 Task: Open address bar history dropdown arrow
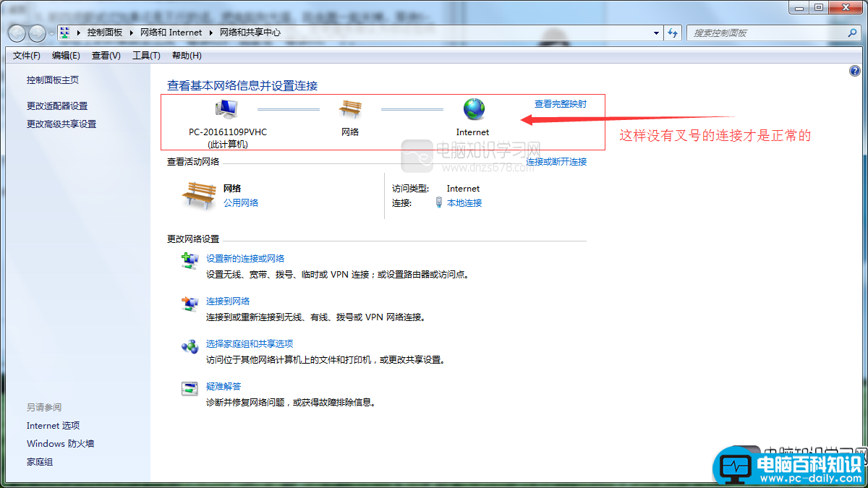pyautogui.click(x=657, y=33)
